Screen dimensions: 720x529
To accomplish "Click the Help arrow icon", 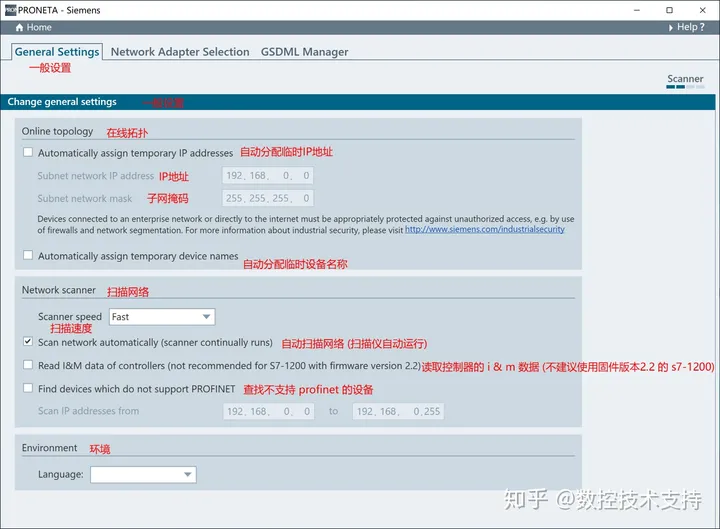I will pyautogui.click(x=671, y=28).
